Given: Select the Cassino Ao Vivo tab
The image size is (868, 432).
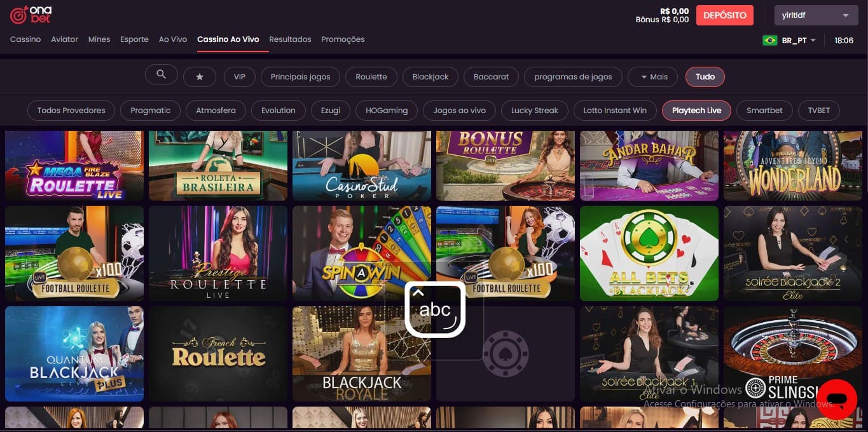Looking at the screenshot, I should (228, 39).
